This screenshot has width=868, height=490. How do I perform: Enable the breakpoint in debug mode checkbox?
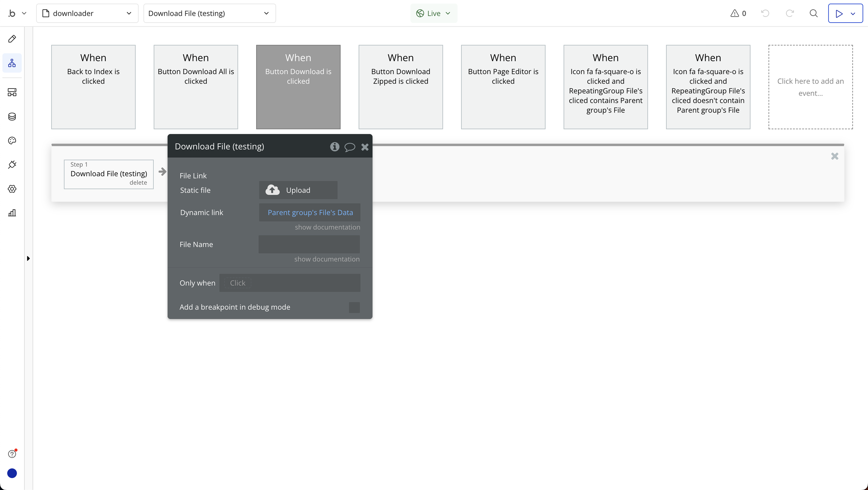click(354, 307)
